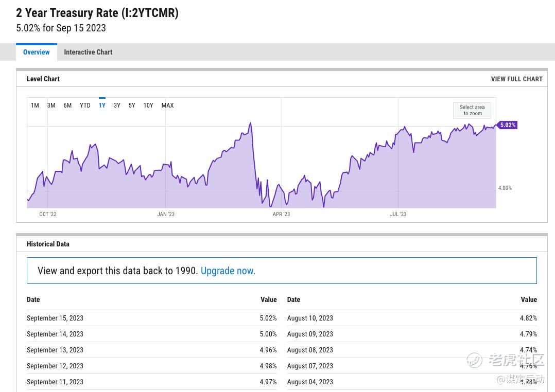This screenshot has width=555, height=392.
Task: Choose the 5Y chart range
Action: tap(132, 105)
